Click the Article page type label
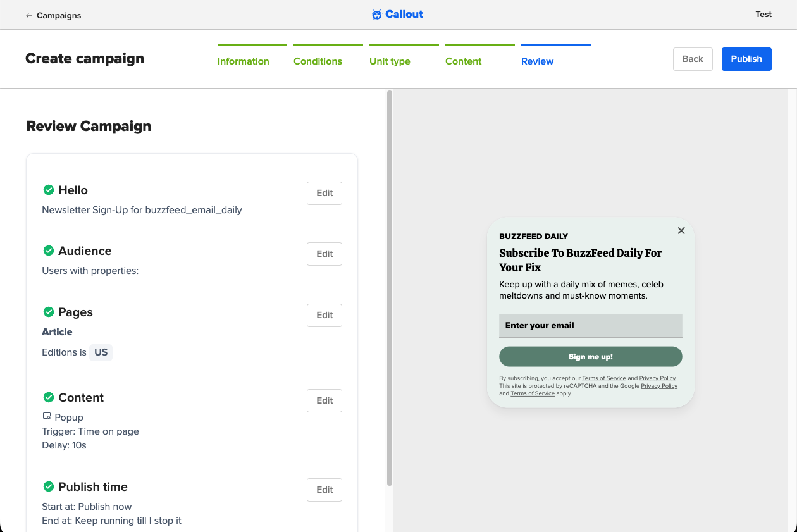The image size is (797, 532). pos(57,331)
